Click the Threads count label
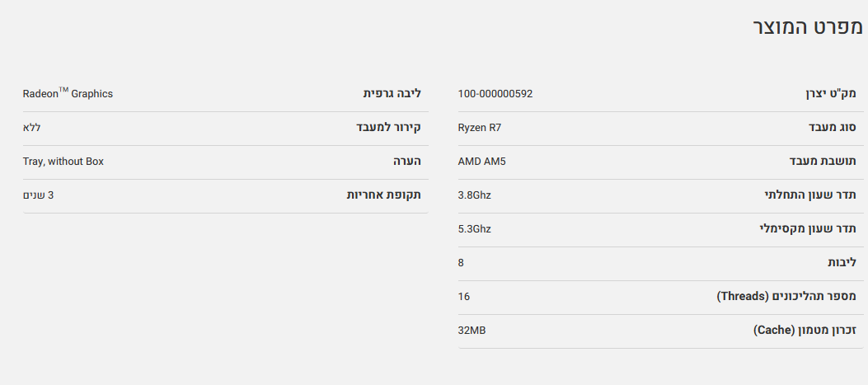Image resolution: width=868 pixels, height=385 pixels. [x=786, y=297]
